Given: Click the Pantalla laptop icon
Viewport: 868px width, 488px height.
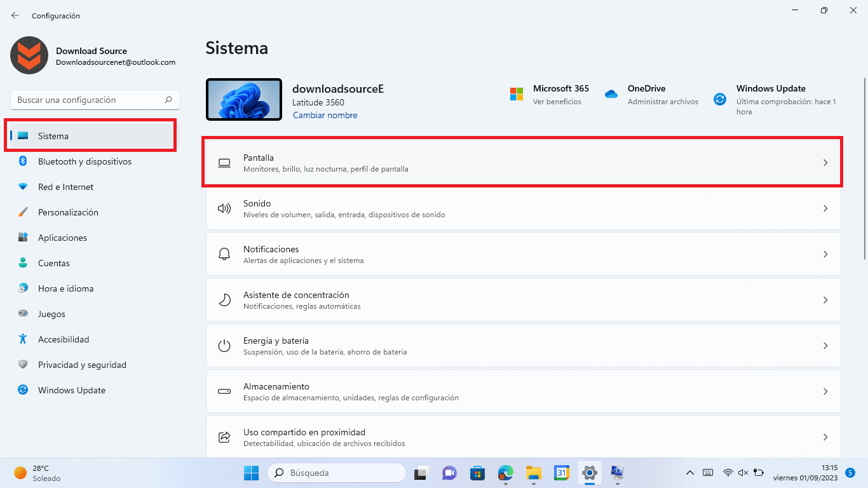Looking at the screenshot, I should click(224, 163).
